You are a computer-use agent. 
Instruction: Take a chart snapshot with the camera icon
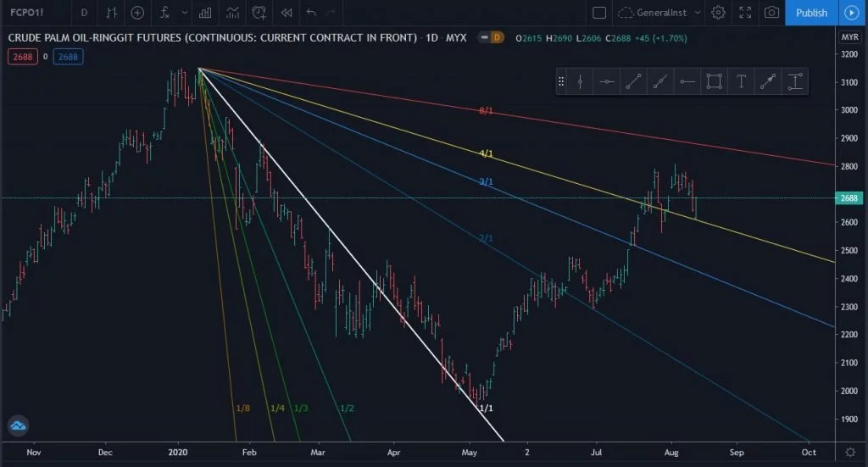(771, 13)
